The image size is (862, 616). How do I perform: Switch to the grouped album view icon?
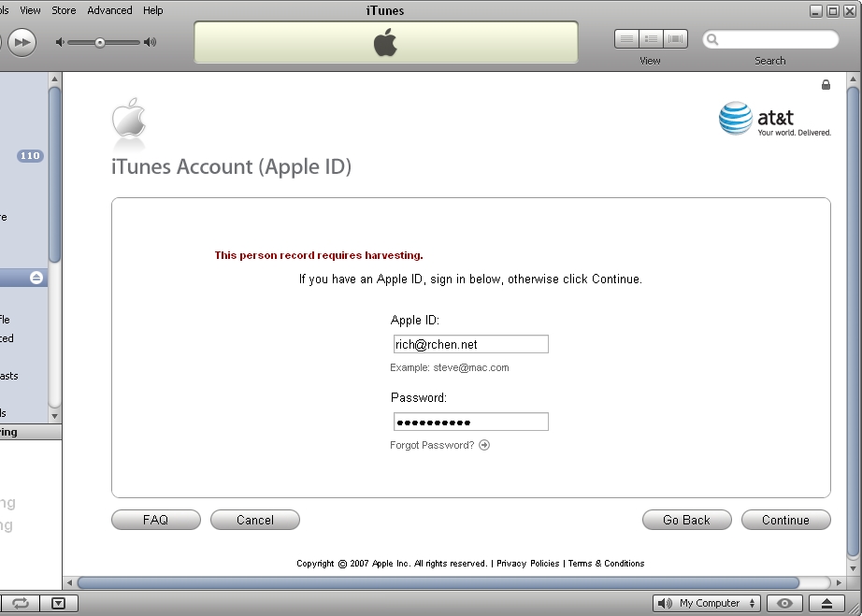tap(651, 39)
